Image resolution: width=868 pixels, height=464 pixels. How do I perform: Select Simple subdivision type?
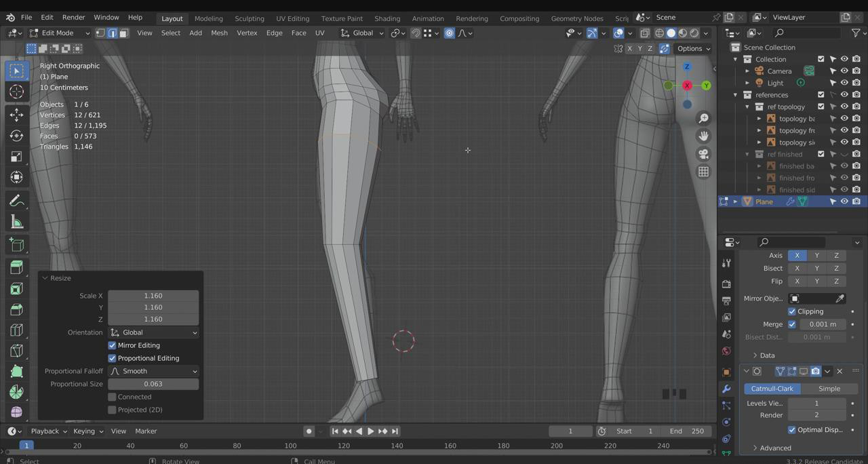point(829,389)
